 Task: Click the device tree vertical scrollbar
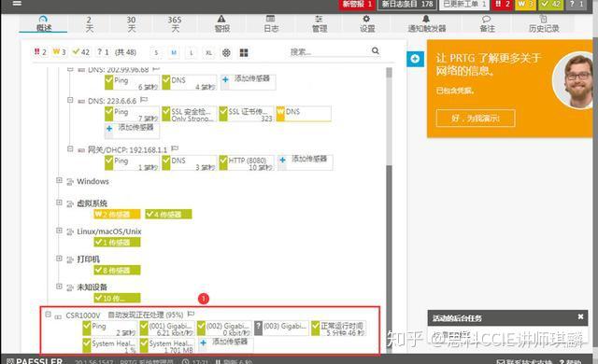pyautogui.click(x=389, y=209)
